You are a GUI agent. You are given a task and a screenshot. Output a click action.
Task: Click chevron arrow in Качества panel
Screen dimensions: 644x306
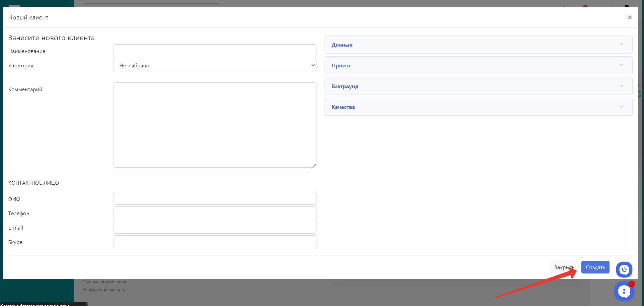coord(621,107)
